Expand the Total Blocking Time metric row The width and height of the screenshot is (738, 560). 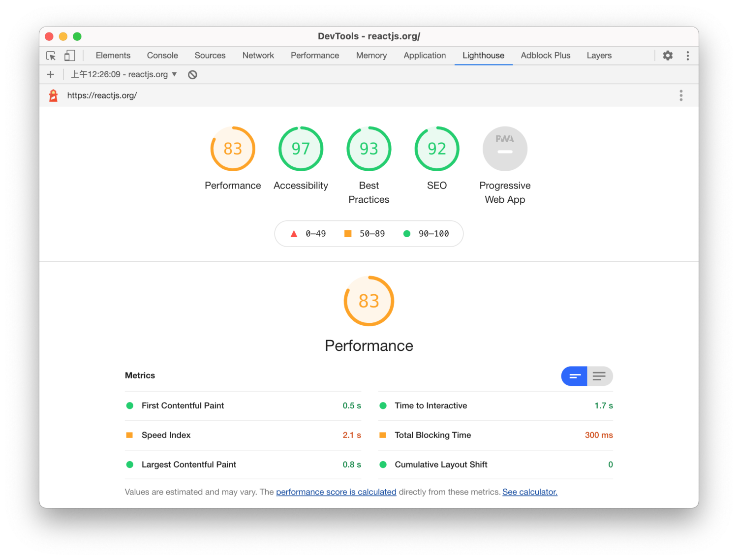point(495,435)
